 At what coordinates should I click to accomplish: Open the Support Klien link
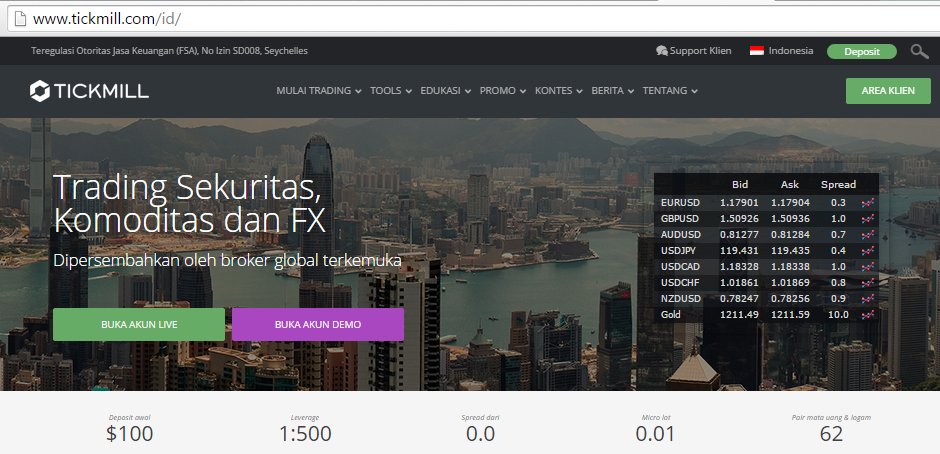[x=700, y=51]
